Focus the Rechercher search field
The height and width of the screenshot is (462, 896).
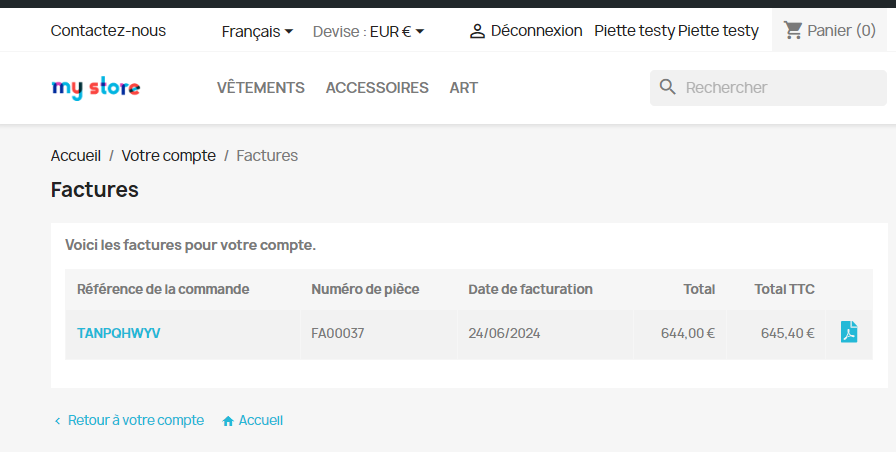(768, 87)
